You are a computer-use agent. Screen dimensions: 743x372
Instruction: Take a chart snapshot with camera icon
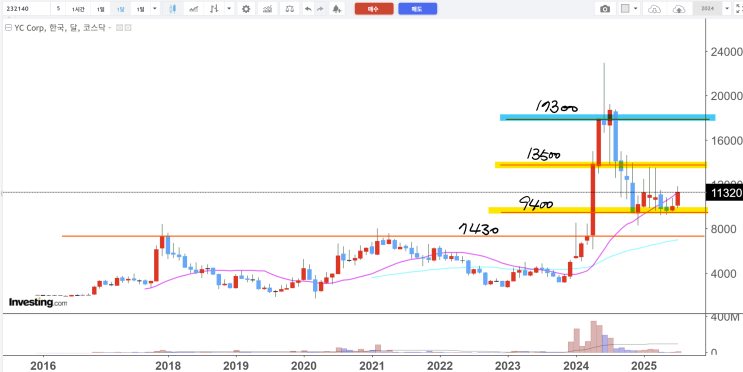[x=605, y=9]
